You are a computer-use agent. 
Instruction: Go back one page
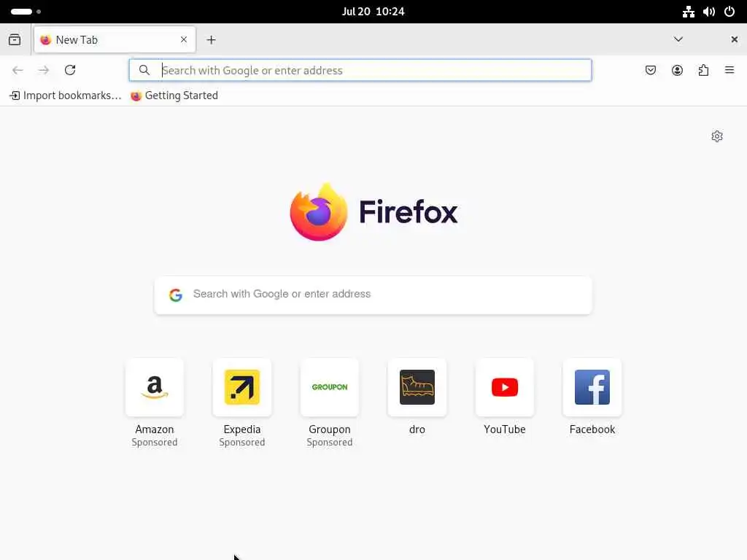(x=18, y=71)
